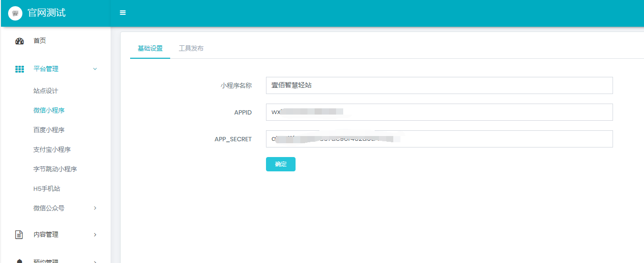Click the site logo avatar icon
The width and height of the screenshot is (644, 263).
coord(15,13)
